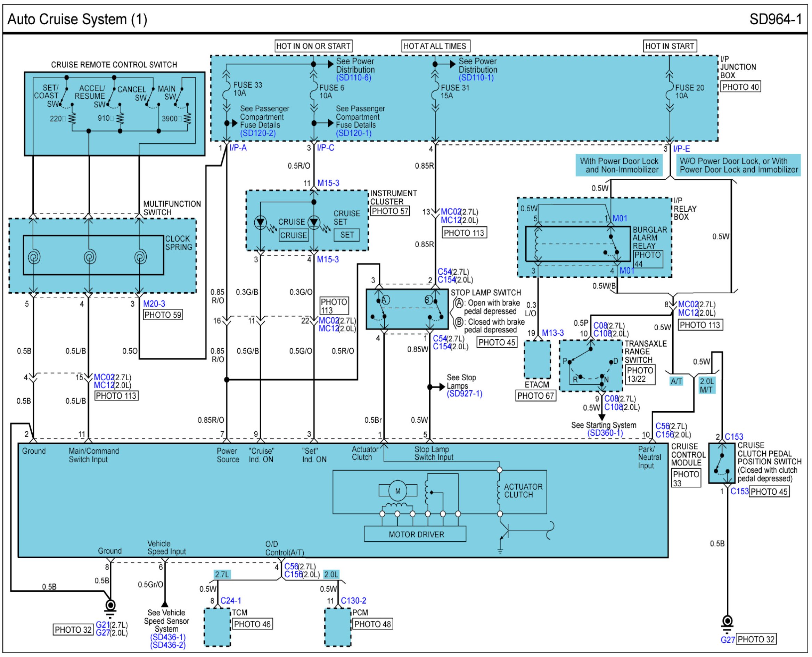Click the G21 ground symbol at bottom left
This screenshot has width=812, height=657.
point(110,606)
